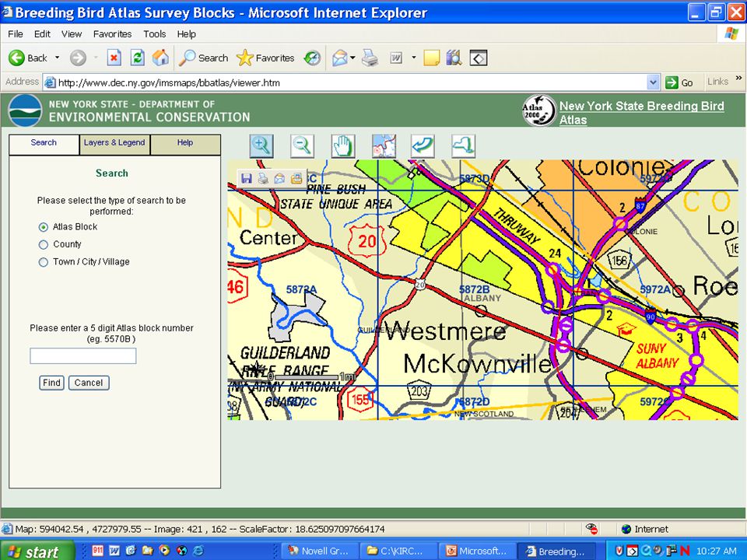747x560 pixels.
Task: Open the address bar URL dropdown
Action: [x=653, y=82]
